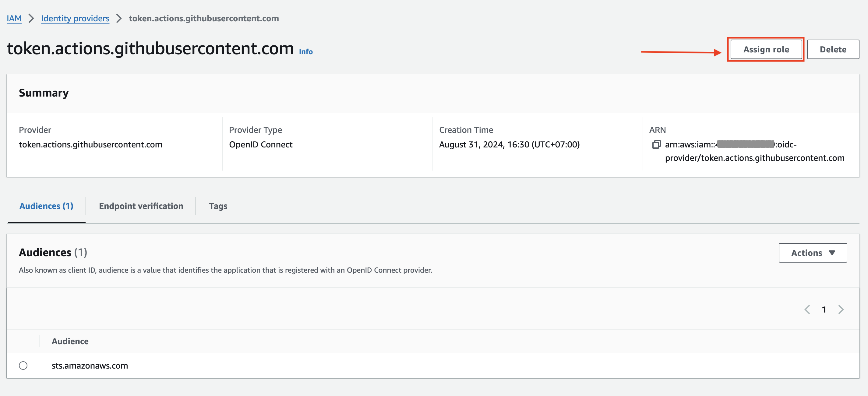Open the Info link beside the title
This screenshot has width=868, height=396.
click(x=305, y=51)
